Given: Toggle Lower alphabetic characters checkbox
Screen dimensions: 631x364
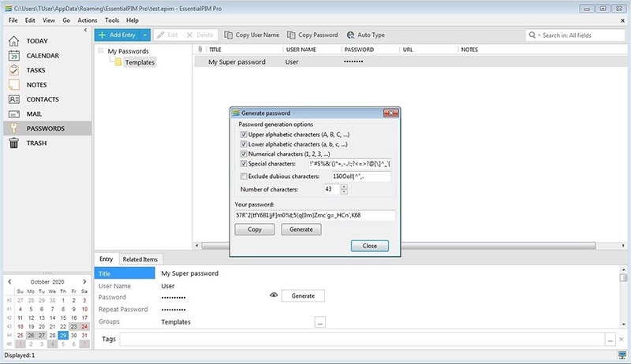Looking at the screenshot, I should pyautogui.click(x=244, y=144).
